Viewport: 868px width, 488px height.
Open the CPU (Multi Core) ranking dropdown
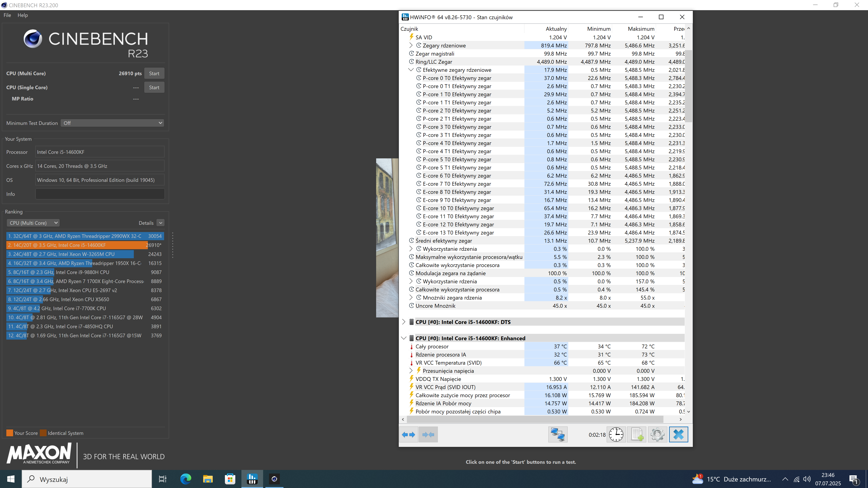[33, 223]
